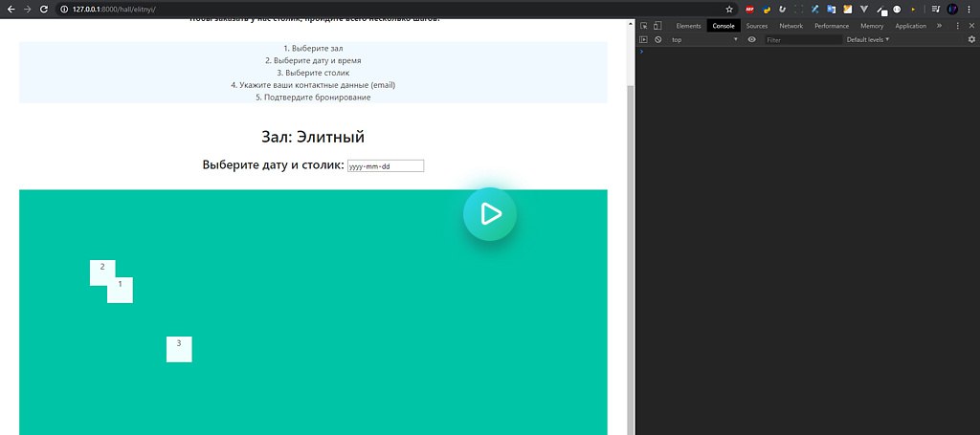Image resolution: width=980 pixels, height=435 pixels.
Task: Reload the current page
Action: (44, 10)
